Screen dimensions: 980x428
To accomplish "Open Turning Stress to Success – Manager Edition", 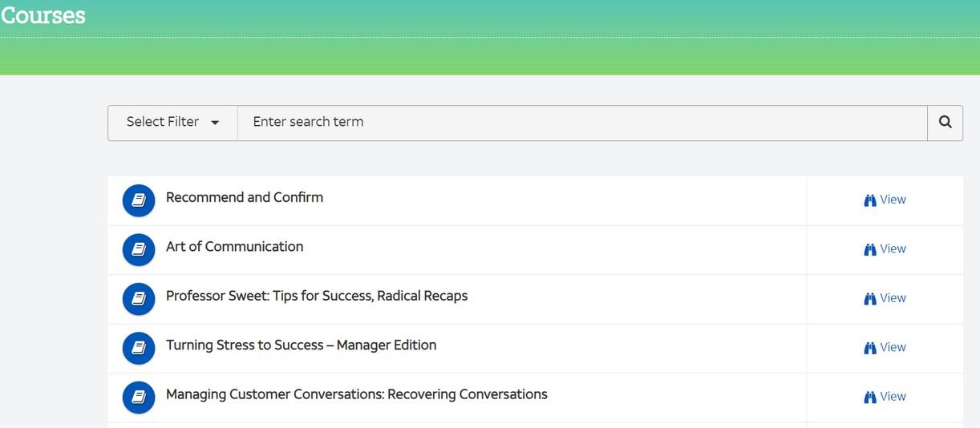I will coord(301,345).
